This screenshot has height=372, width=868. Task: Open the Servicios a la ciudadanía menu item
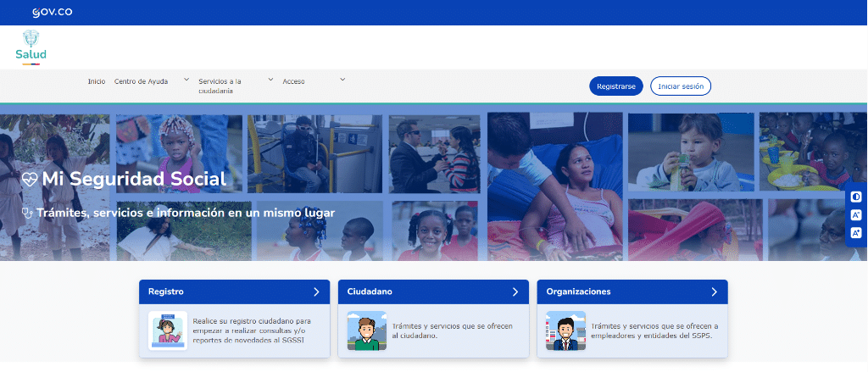click(x=220, y=86)
